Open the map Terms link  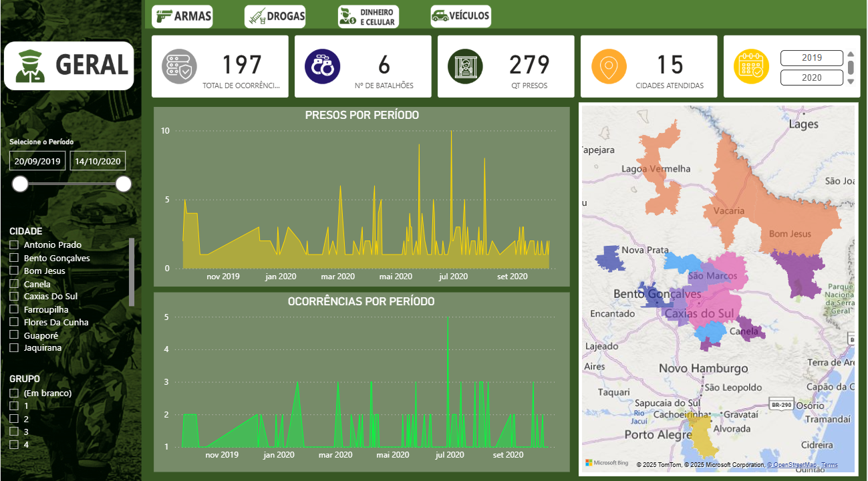coord(829,465)
